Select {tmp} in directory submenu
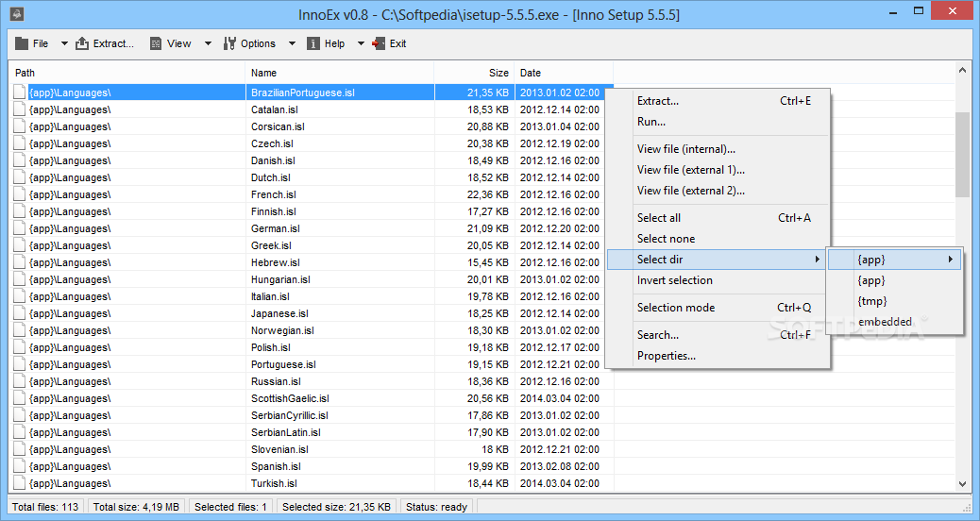 pyautogui.click(x=894, y=301)
